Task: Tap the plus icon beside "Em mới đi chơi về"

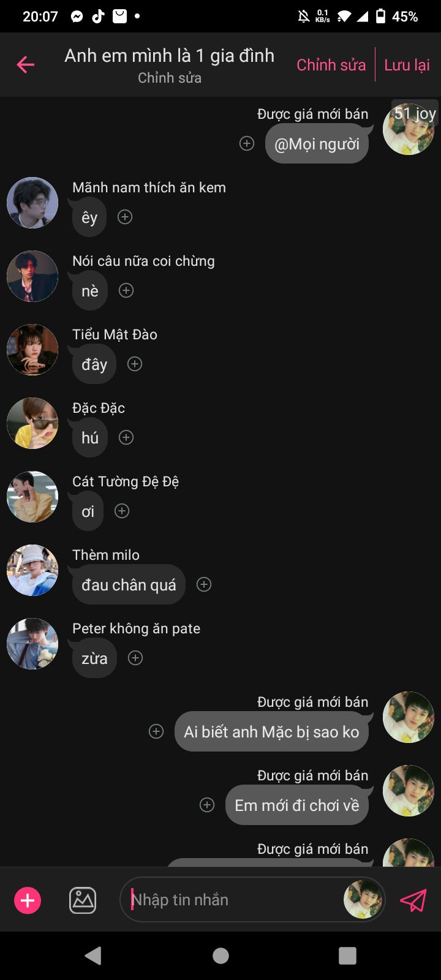Action: point(207,805)
